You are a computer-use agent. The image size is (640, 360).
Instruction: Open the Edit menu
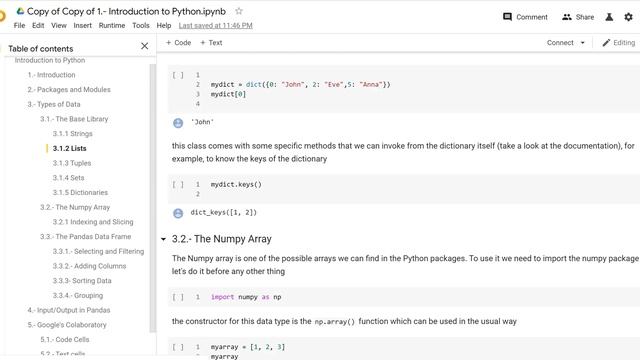pos(38,25)
